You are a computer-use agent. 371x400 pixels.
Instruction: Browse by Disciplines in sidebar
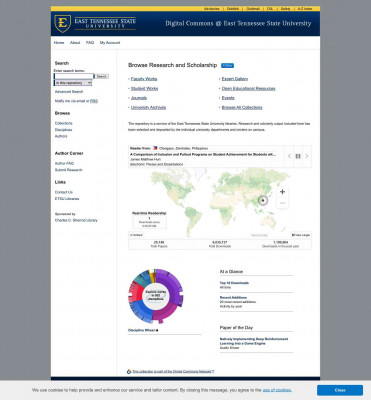(x=64, y=130)
